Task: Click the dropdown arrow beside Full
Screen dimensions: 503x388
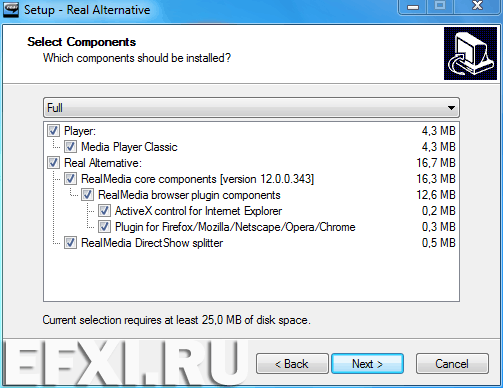Action: pos(451,108)
